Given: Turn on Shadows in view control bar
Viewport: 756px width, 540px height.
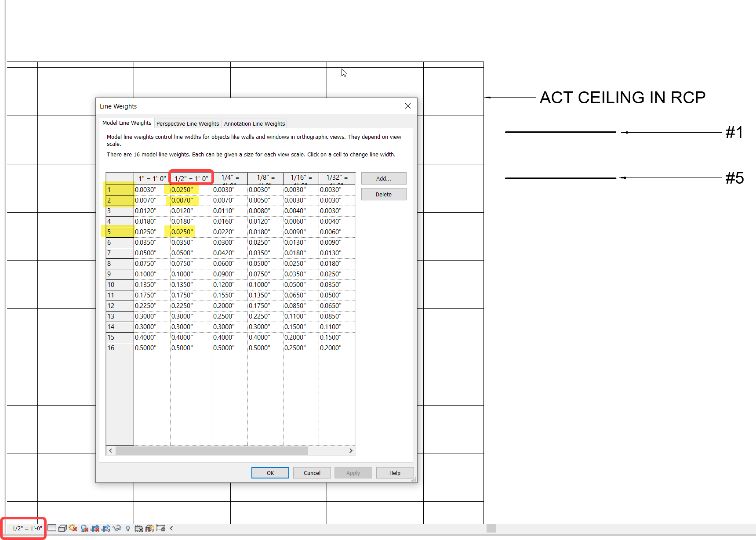Looking at the screenshot, I should tap(84, 528).
